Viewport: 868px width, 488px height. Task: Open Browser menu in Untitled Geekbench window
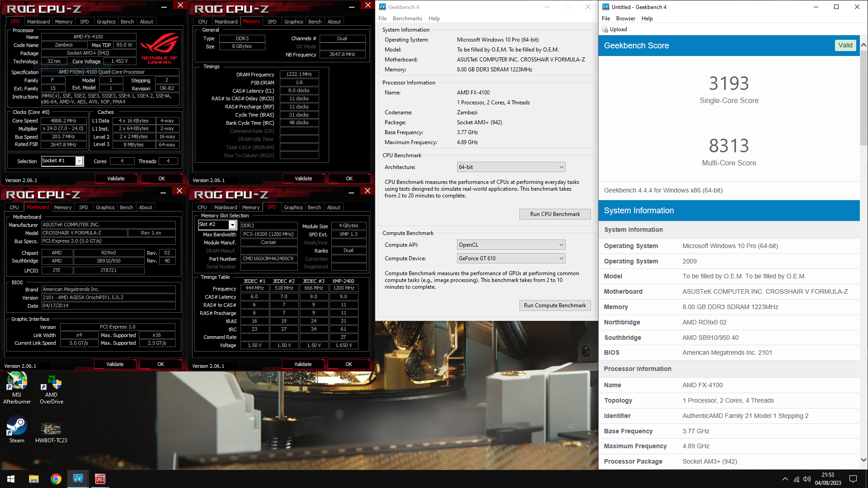(x=625, y=19)
